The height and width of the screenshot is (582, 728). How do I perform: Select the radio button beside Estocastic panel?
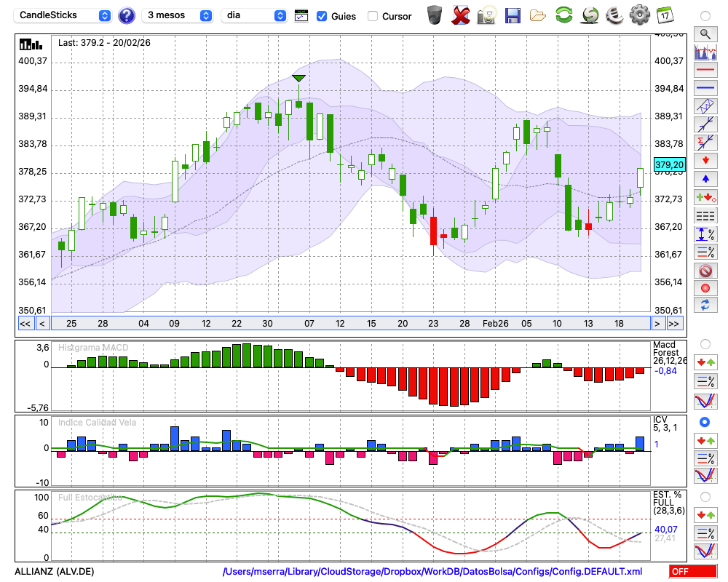point(705,497)
